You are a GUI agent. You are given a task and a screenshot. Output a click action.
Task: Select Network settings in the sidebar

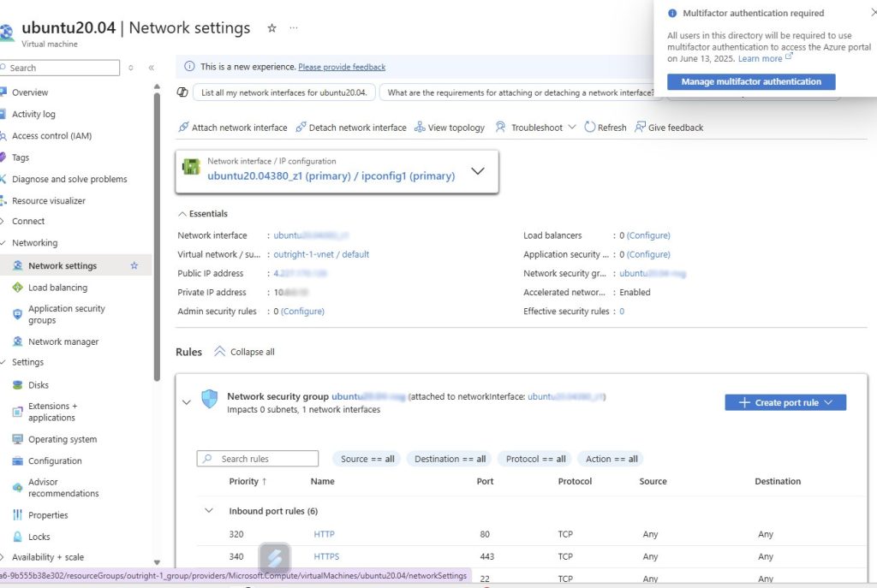pyautogui.click(x=63, y=266)
